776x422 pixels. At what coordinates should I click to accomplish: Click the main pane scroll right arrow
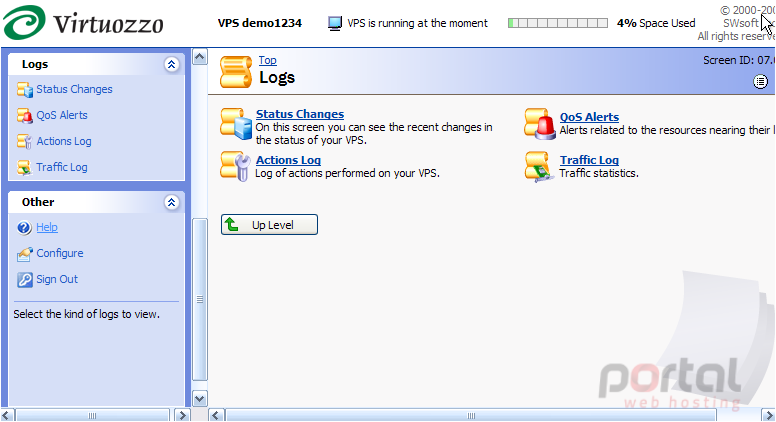point(768,416)
